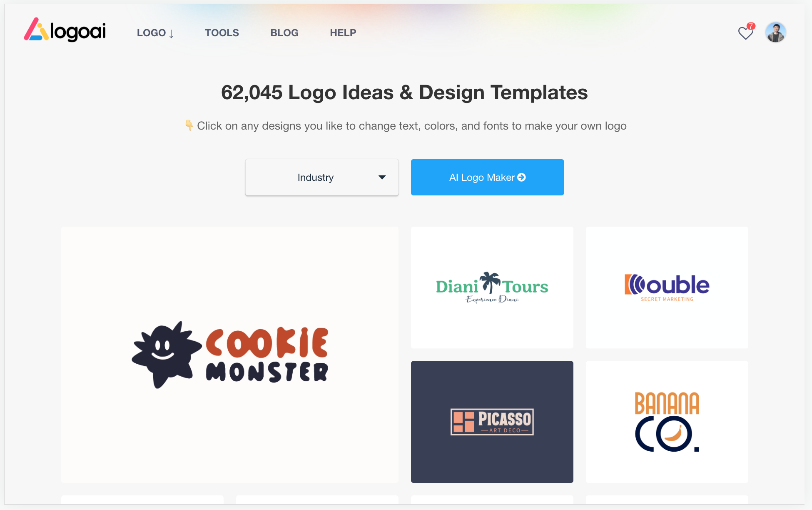
Task: Expand the Industry dropdown
Action: coord(322,177)
